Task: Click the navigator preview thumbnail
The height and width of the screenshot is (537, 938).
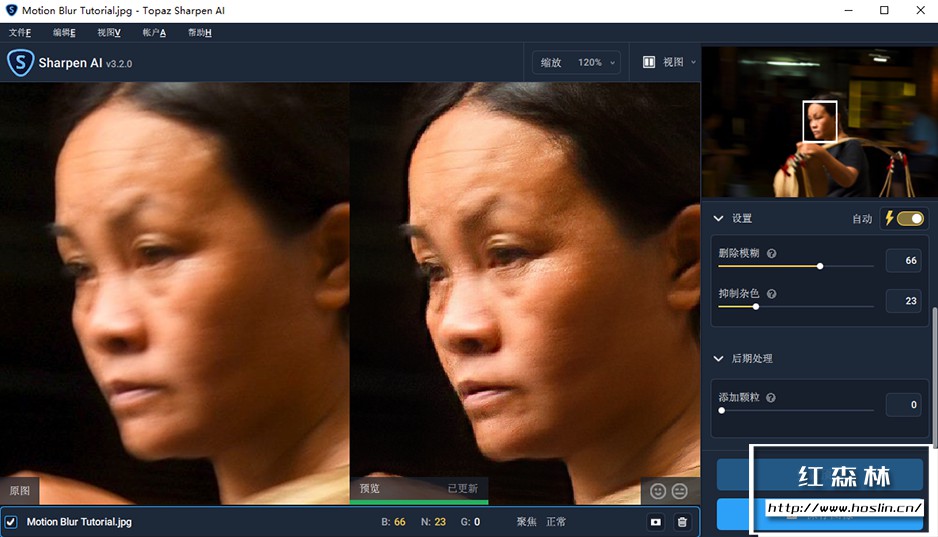Action: tap(820, 122)
